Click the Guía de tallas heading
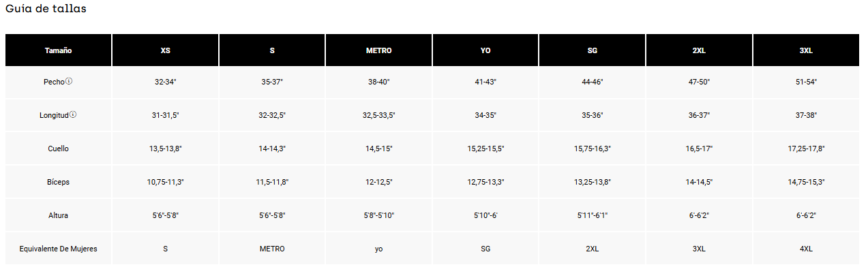The height and width of the screenshot is (280, 868). [x=46, y=10]
